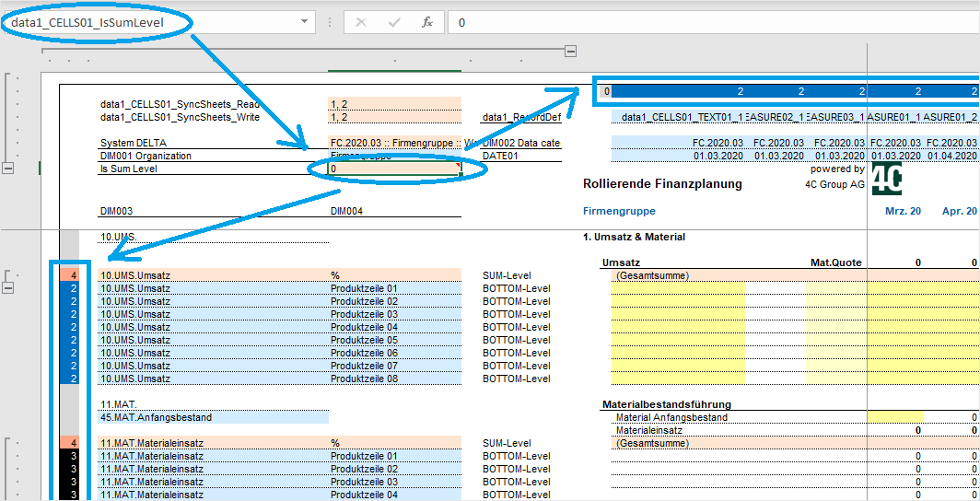Click into the formula bar showing 0
The width and height of the screenshot is (980, 501).
coord(713,22)
